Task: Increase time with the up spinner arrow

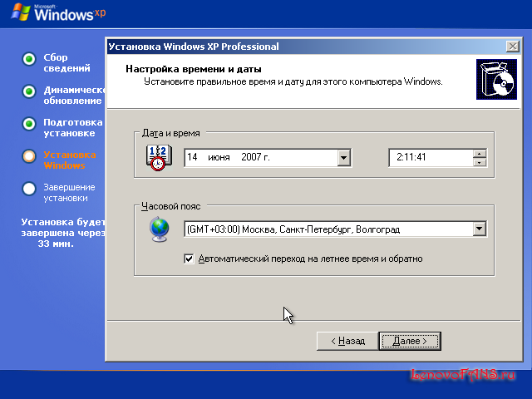Action: 479,153
